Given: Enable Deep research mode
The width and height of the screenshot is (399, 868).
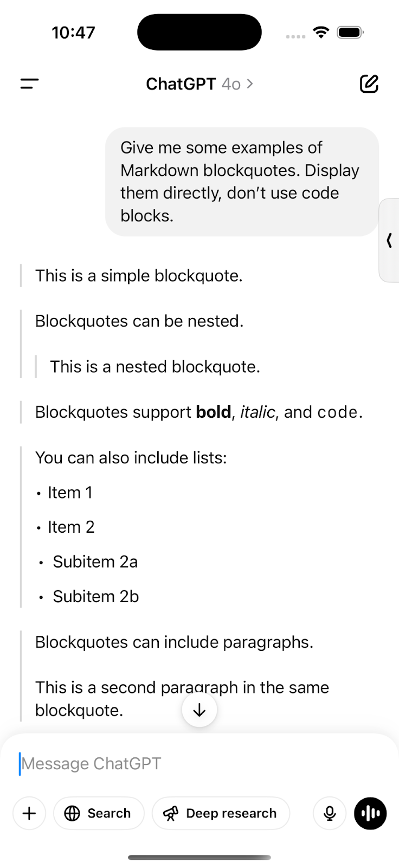Looking at the screenshot, I should coord(221,813).
